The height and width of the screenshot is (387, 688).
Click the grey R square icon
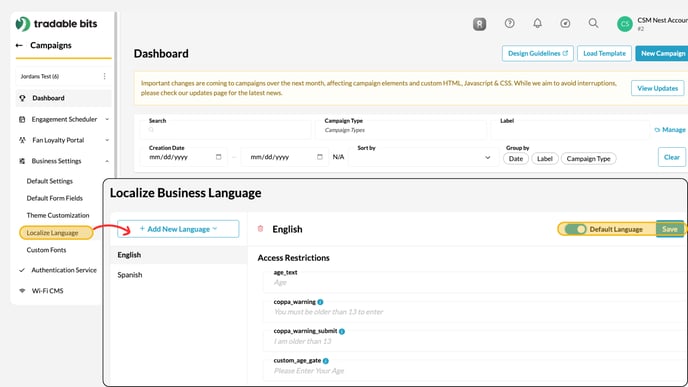pyautogui.click(x=480, y=24)
